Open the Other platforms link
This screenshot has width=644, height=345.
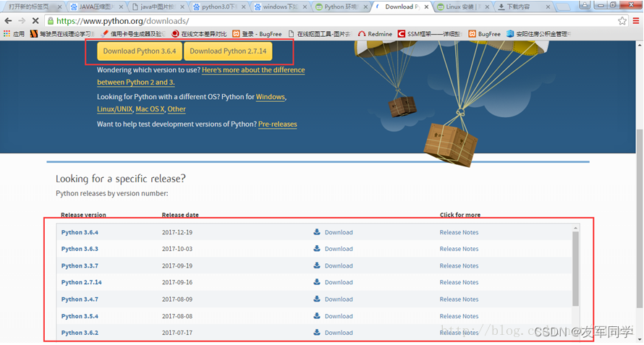click(x=177, y=109)
